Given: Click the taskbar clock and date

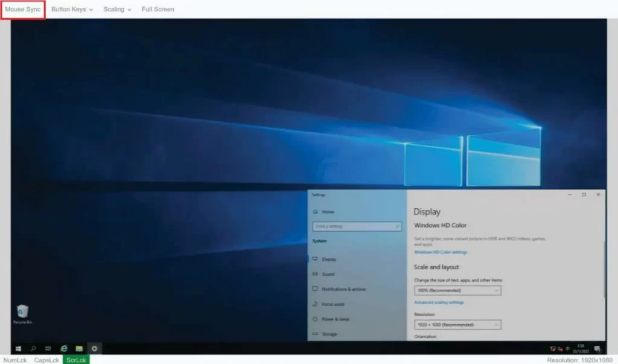Looking at the screenshot, I should 581,349.
